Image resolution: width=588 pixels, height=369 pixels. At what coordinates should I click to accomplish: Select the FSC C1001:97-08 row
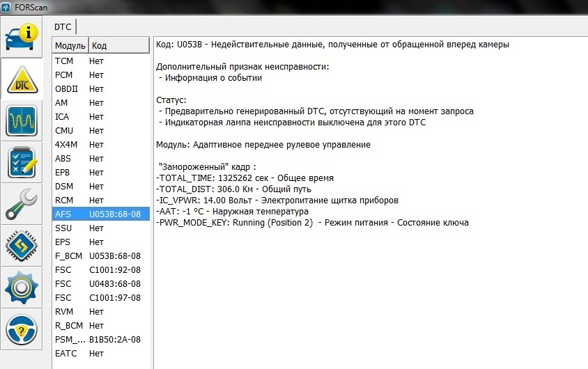tap(100, 297)
